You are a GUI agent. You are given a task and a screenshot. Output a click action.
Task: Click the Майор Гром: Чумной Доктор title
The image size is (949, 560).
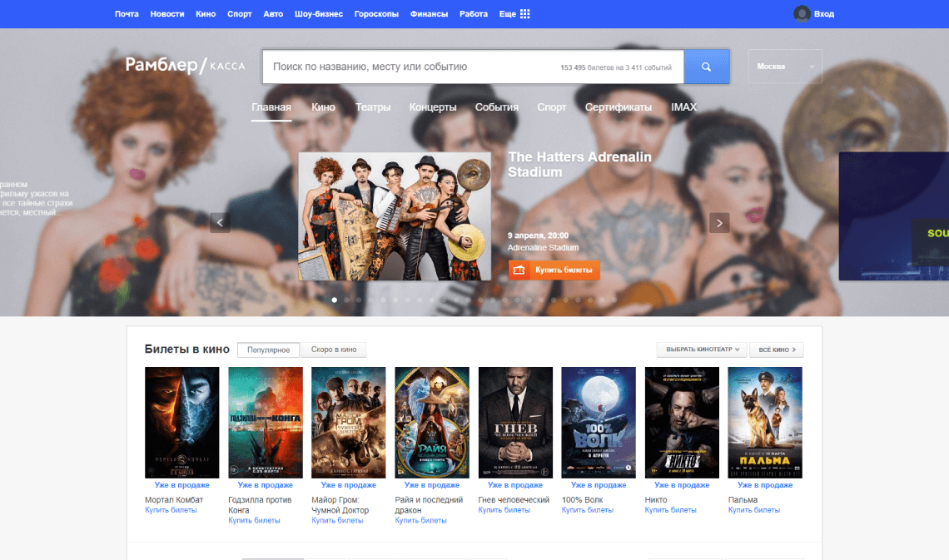[x=340, y=505]
